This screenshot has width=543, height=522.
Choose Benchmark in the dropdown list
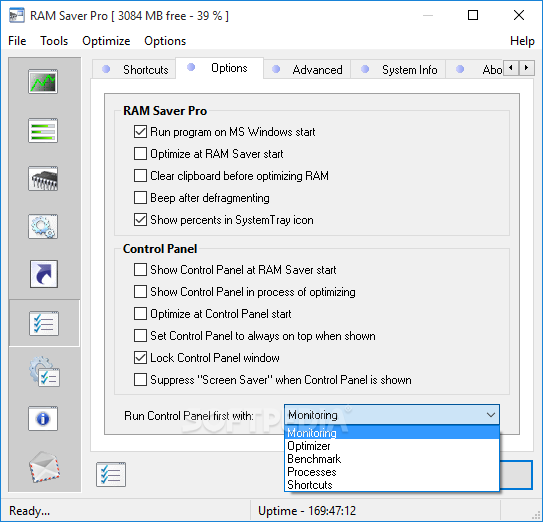(x=392, y=459)
